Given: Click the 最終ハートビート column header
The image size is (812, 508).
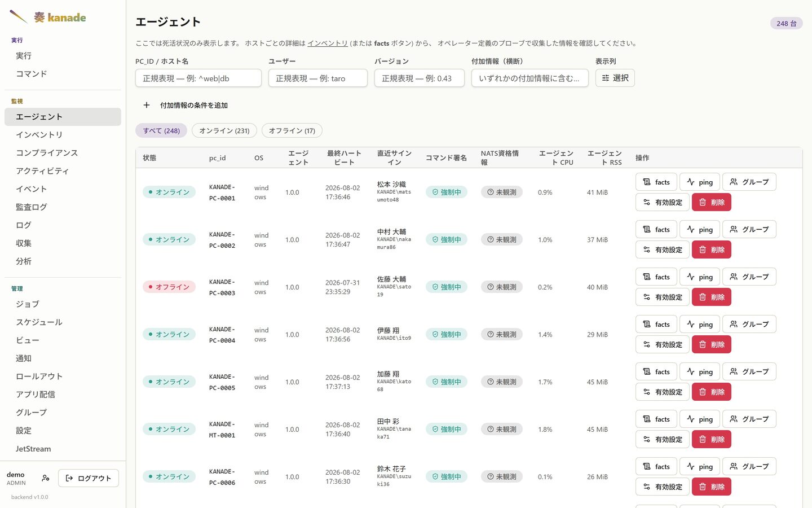Looking at the screenshot, I should click(344, 157).
